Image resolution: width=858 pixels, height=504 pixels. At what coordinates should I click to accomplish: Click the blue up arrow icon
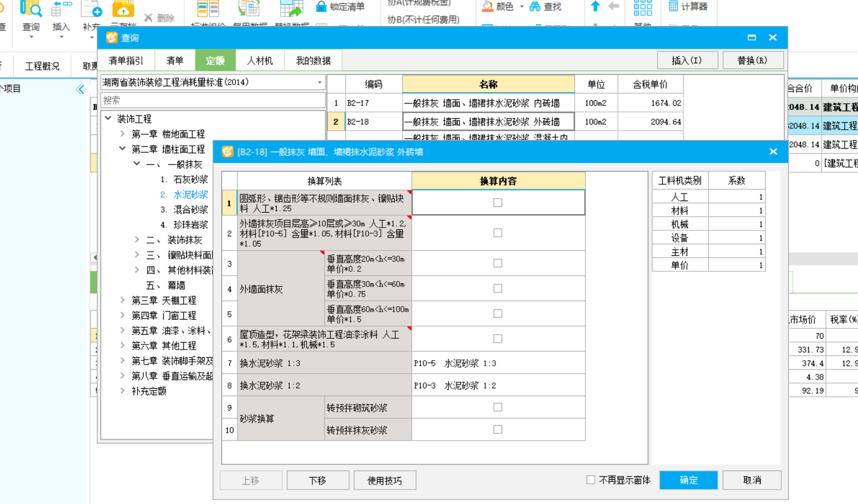pos(595,6)
